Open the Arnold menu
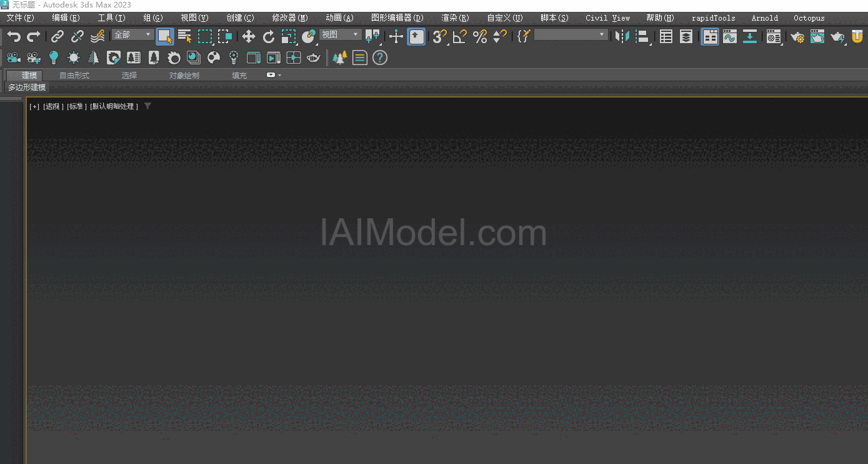868x464 pixels. [765, 18]
